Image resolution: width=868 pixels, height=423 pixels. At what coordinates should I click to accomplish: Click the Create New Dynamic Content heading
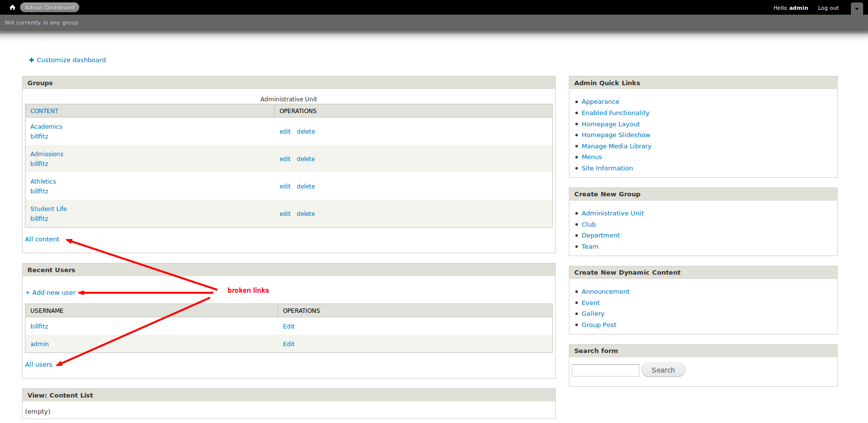click(x=627, y=272)
